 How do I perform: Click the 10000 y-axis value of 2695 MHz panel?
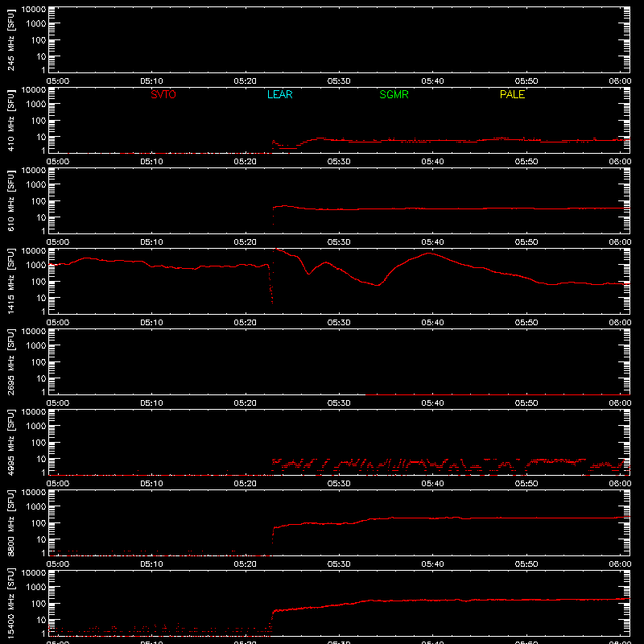[34, 332]
